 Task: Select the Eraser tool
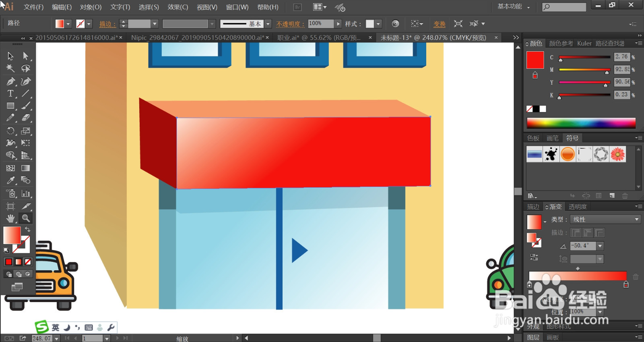(26, 118)
